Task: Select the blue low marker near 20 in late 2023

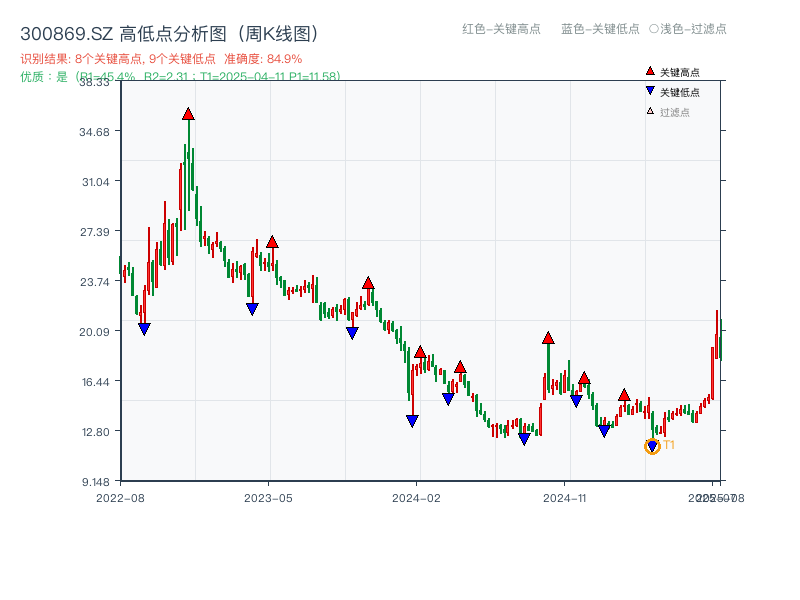Action: (x=352, y=333)
